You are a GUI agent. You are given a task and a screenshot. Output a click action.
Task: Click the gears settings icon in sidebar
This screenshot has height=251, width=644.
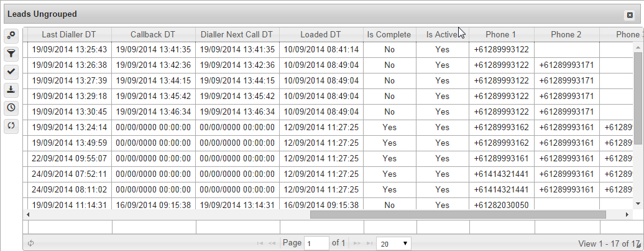[11, 36]
